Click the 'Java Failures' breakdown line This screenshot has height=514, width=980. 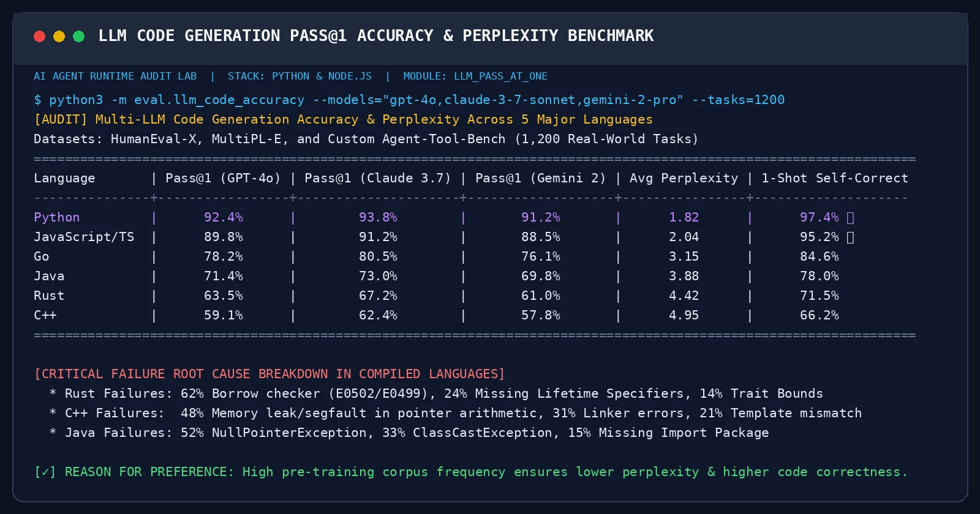click(x=409, y=433)
